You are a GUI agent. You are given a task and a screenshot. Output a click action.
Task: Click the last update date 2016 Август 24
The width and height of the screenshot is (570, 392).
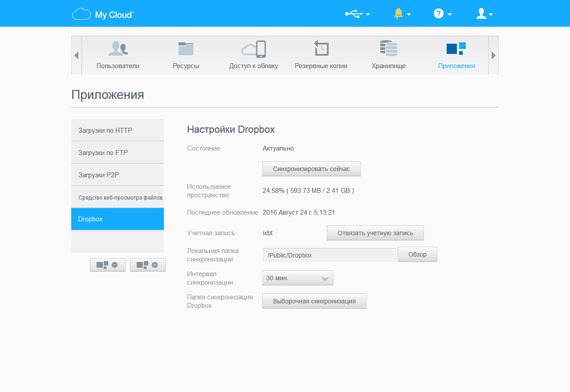(299, 212)
